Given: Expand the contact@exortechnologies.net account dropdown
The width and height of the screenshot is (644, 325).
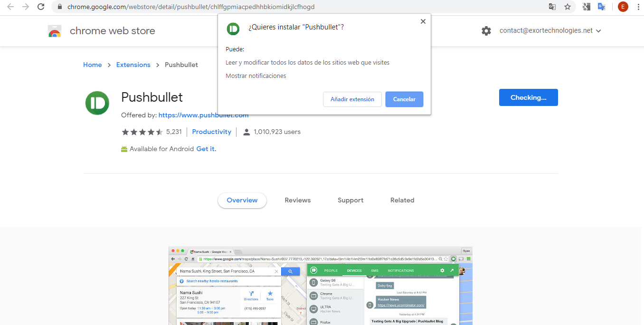Looking at the screenshot, I should click(598, 31).
